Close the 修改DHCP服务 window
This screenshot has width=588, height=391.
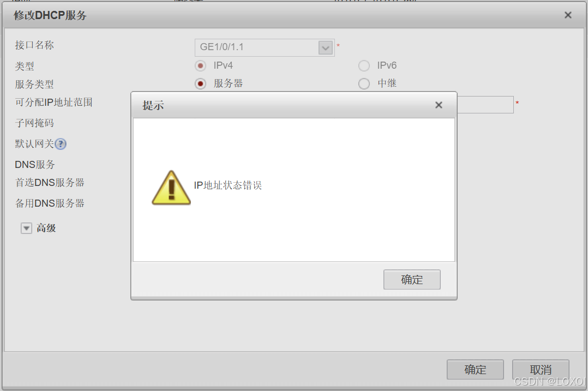(x=568, y=15)
